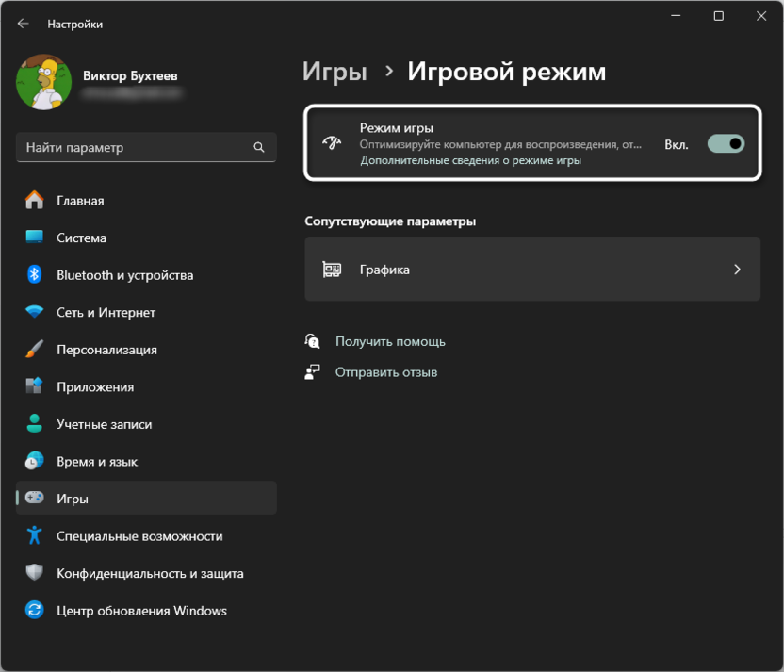The image size is (784, 672).
Task: Click the paintbrush icon for Персонализация
Action: click(x=35, y=349)
